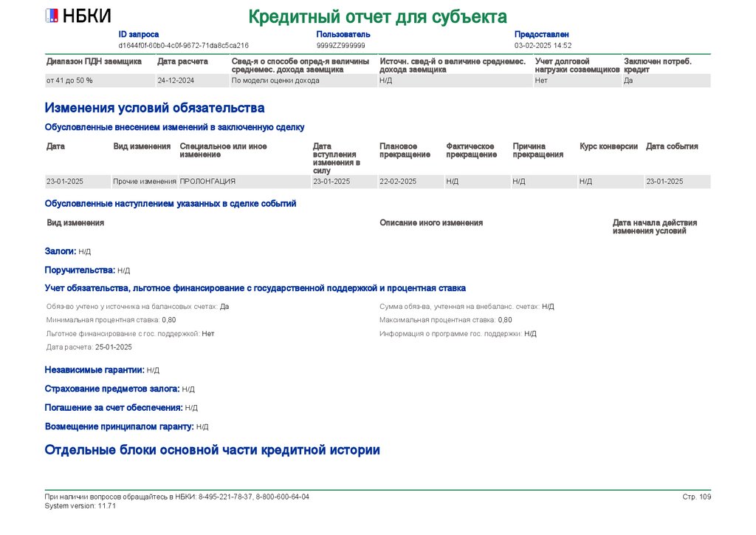Select the planned termination date 22-02-2025
The image size is (756, 535).
coord(398,181)
